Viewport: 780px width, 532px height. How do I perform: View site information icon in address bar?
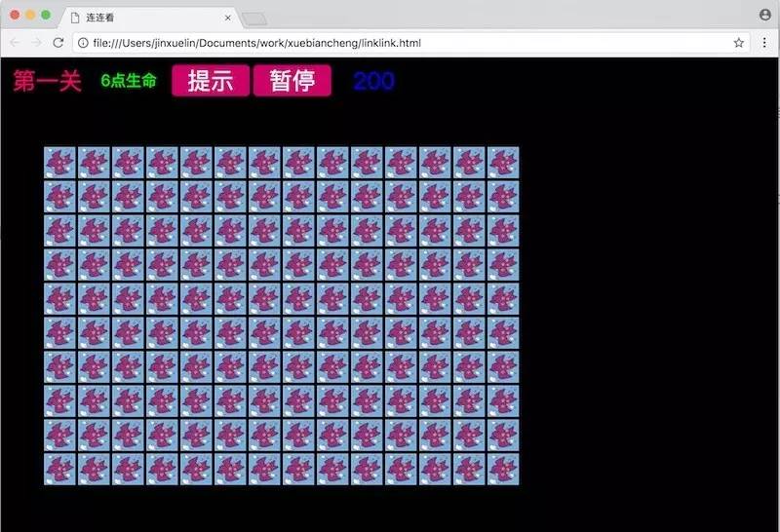click(x=83, y=43)
